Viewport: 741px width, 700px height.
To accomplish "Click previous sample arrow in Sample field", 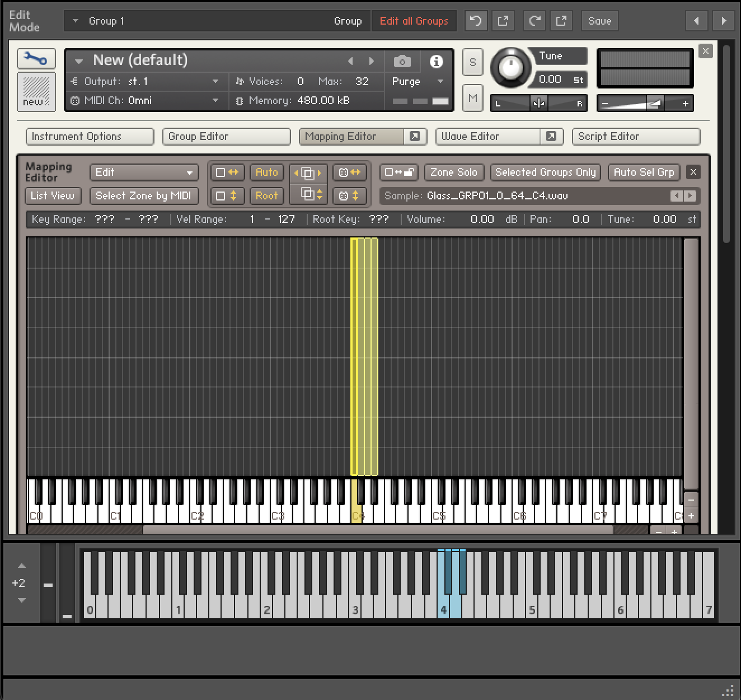I will pos(677,196).
